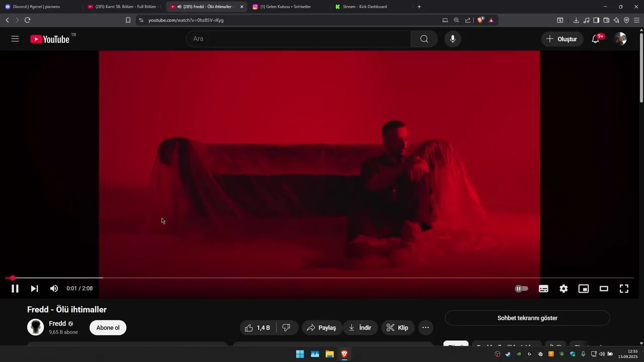644x362 pixels.
Task: Open a new browser tab
Action: [x=419, y=7]
